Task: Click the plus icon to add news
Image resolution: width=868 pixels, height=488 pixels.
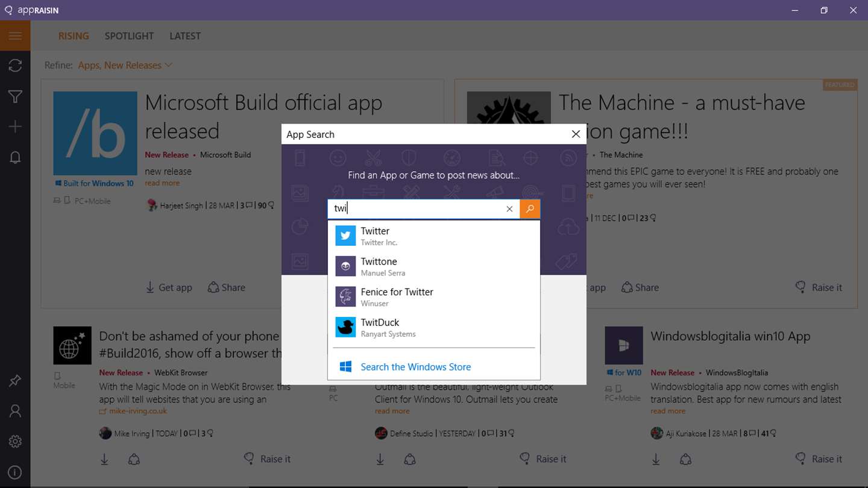Action: pyautogui.click(x=15, y=127)
